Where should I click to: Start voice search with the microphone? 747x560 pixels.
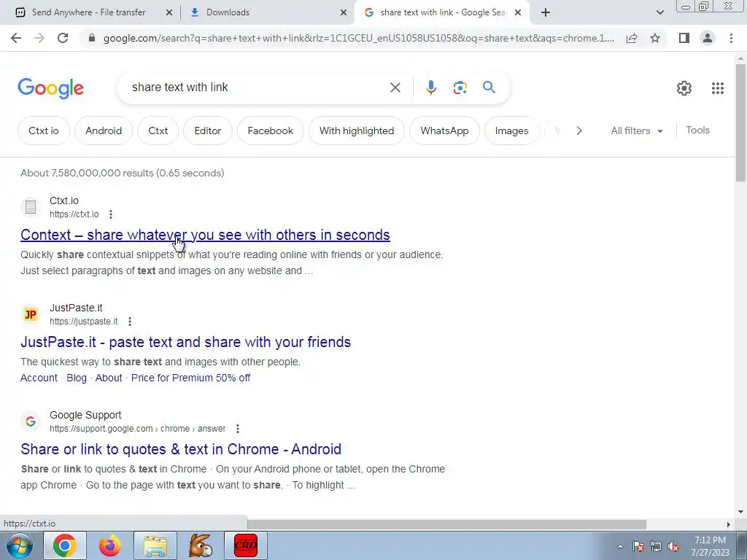click(x=430, y=87)
